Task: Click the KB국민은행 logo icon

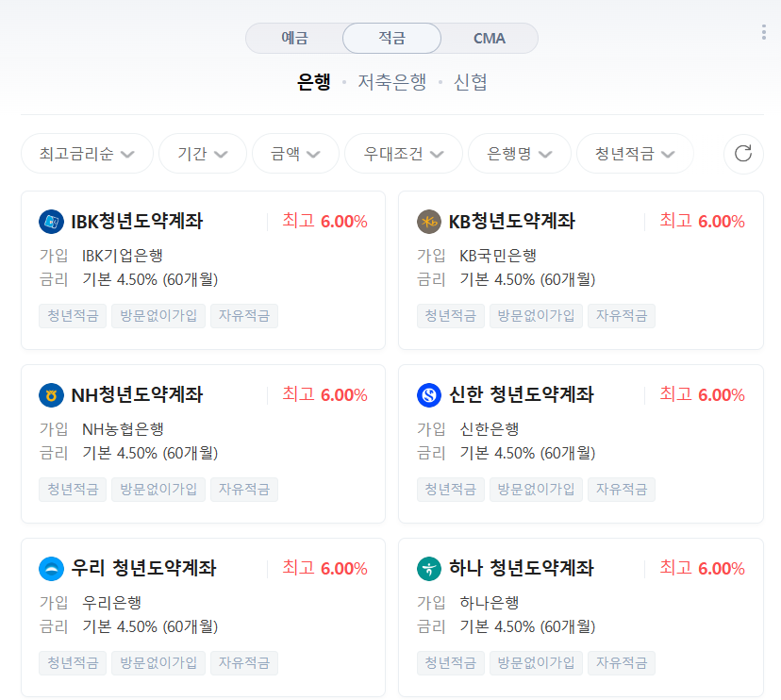Action: [x=429, y=221]
